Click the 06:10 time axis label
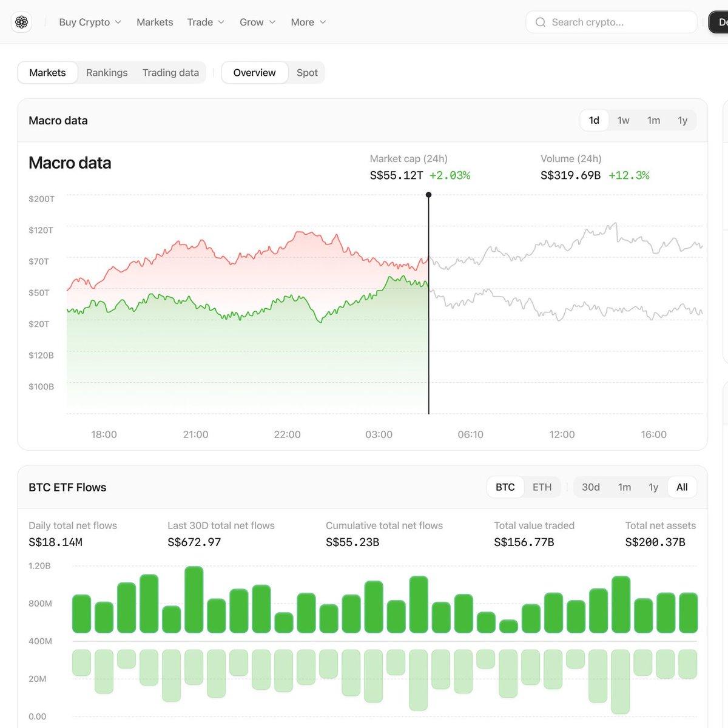728x728 pixels. [470, 434]
